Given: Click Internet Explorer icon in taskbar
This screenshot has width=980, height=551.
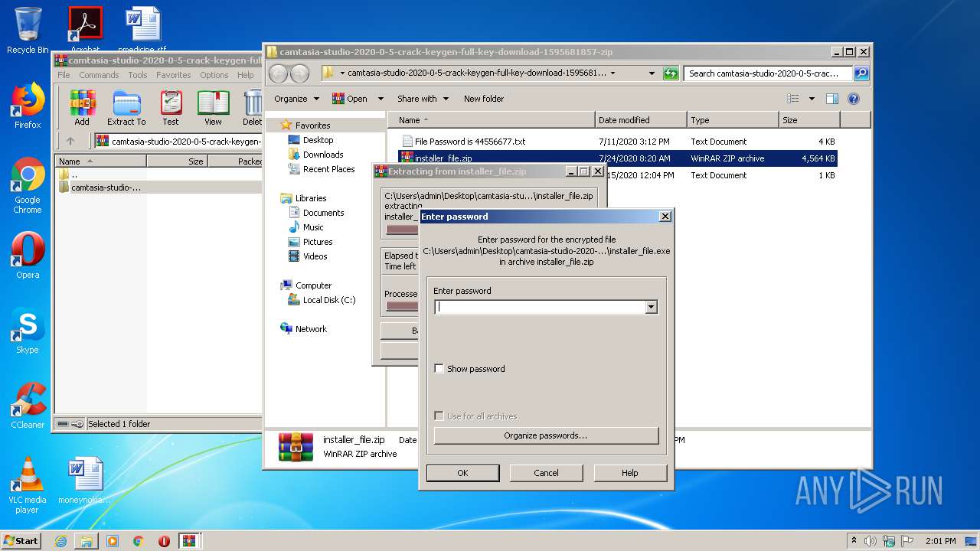Looking at the screenshot, I should point(60,541).
